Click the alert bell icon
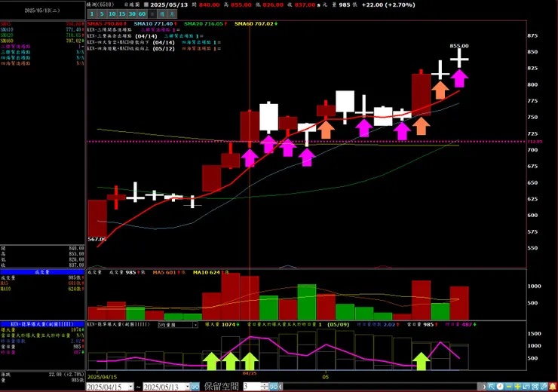 [553, 387]
